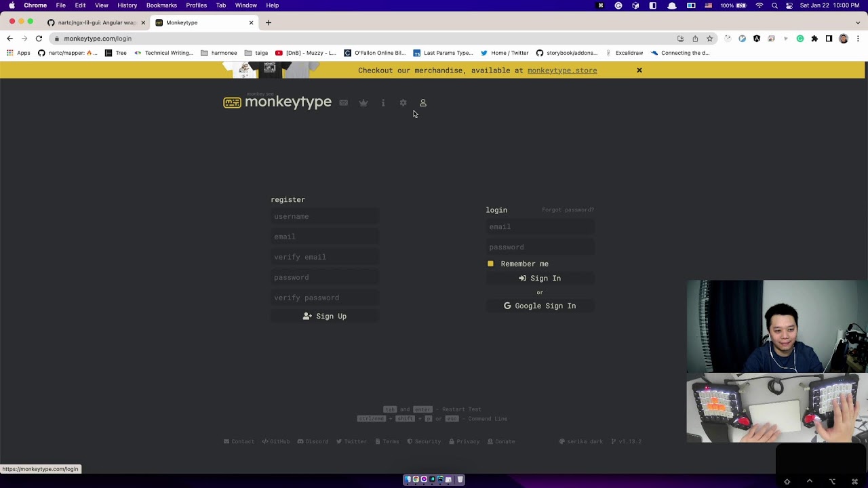
Task: Focus the register username field
Action: coord(325,216)
